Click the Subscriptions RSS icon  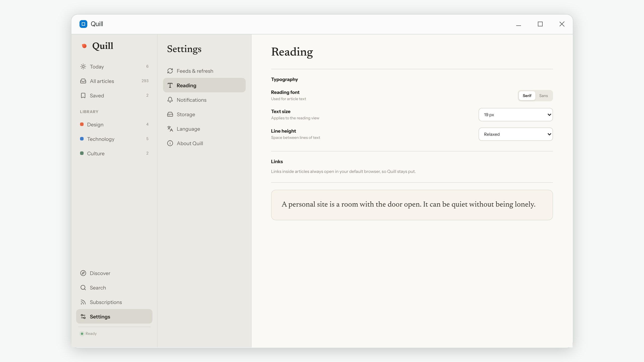pyautogui.click(x=83, y=302)
